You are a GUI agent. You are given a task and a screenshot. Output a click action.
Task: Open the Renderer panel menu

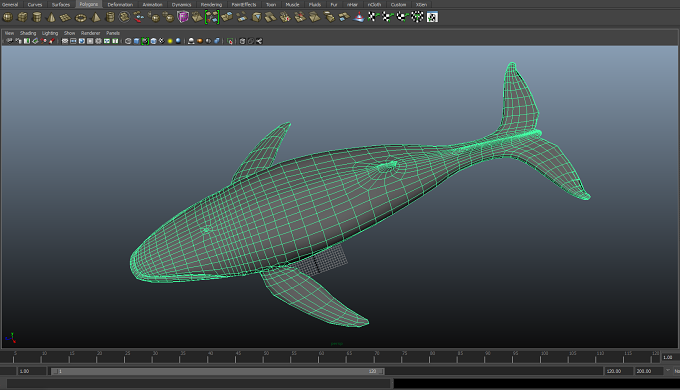pyautogui.click(x=90, y=33)
